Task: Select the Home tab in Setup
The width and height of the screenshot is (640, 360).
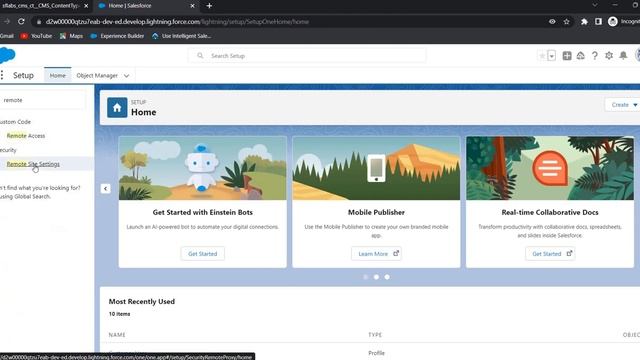Action: 58,76
